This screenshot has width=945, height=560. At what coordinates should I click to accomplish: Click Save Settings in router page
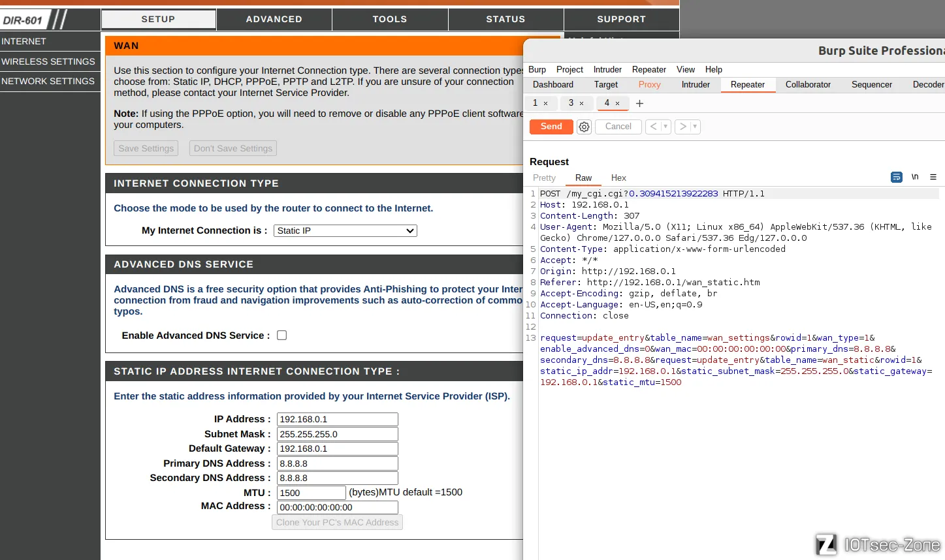click(146, 148)
